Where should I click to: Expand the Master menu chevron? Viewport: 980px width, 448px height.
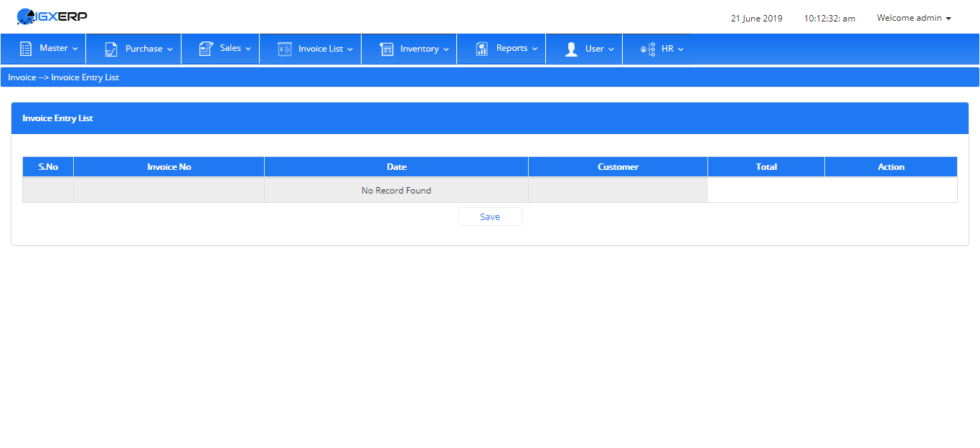click(75, 49)
